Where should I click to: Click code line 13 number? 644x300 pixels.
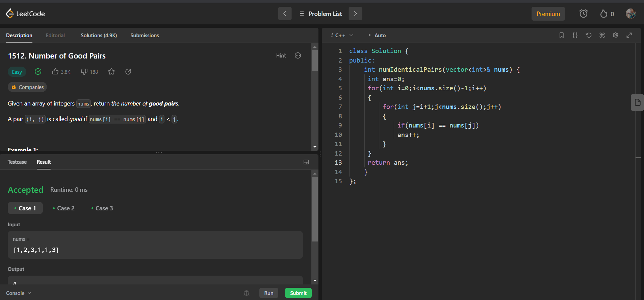click(338, 163)
